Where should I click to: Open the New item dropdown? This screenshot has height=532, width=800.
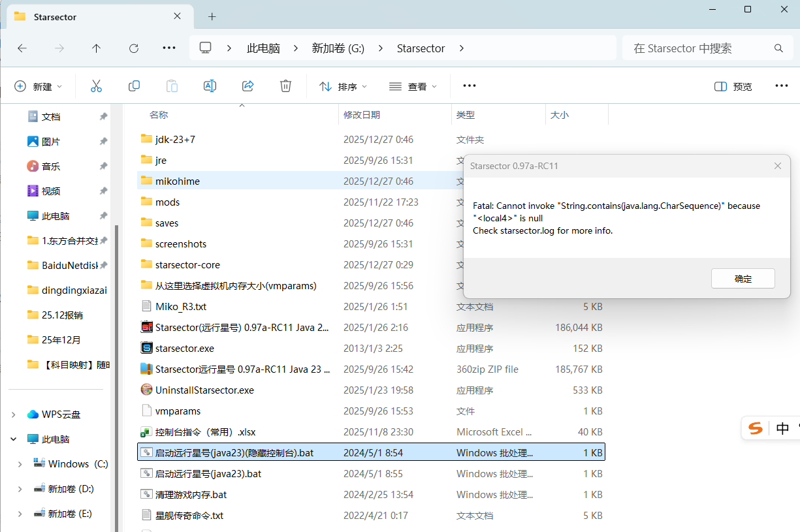click(x=39, y=86)
